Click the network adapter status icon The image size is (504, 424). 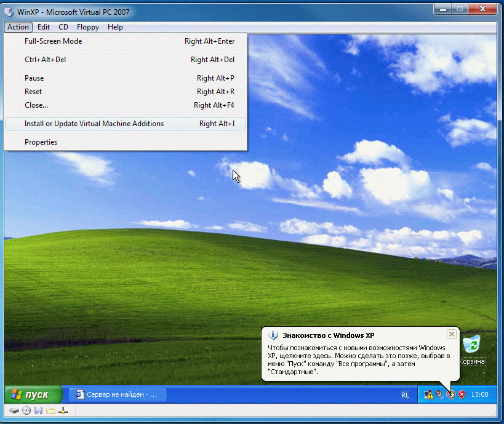pos(63,410)
